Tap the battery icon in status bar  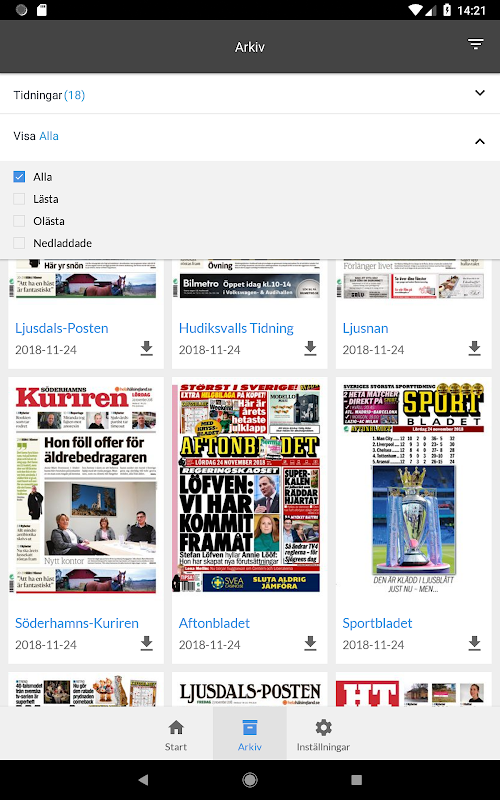447,10
